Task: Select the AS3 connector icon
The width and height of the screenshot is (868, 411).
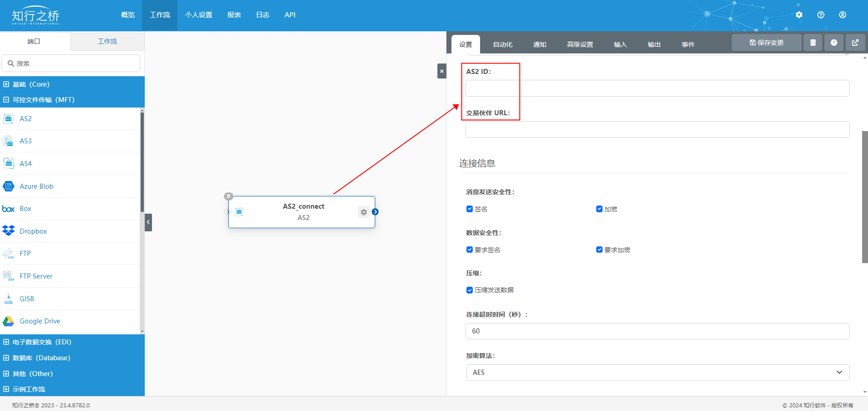Action: pyautogui.click(x=8, y=141)
